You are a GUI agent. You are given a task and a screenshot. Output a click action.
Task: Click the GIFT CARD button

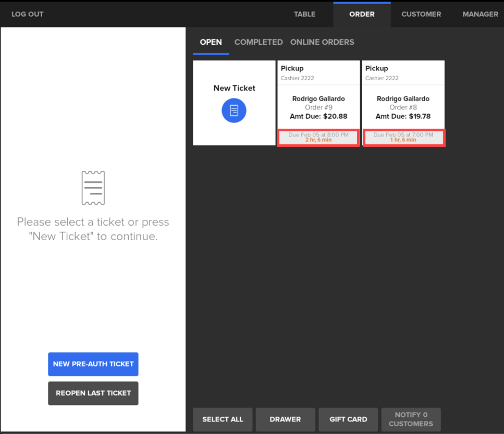click(x=348, y=419)
